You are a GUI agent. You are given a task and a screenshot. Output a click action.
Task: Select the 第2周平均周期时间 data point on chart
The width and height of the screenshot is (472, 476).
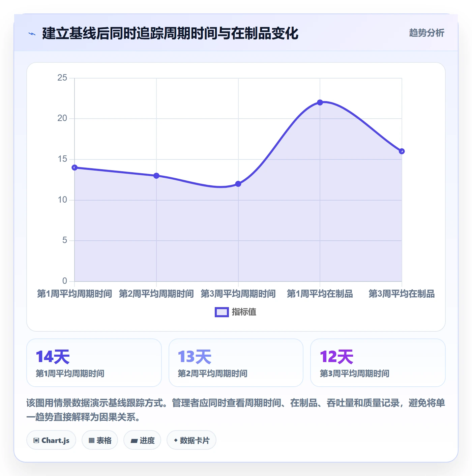(156, 176)
